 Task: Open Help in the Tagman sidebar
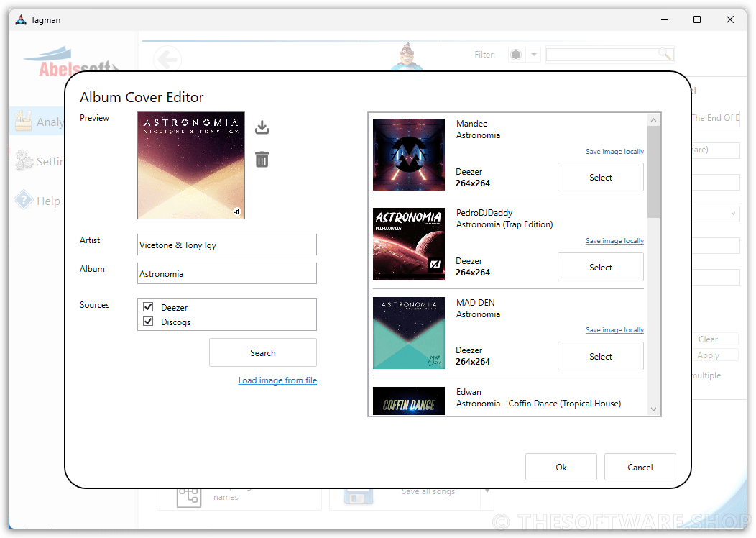(x=37, y=201)
